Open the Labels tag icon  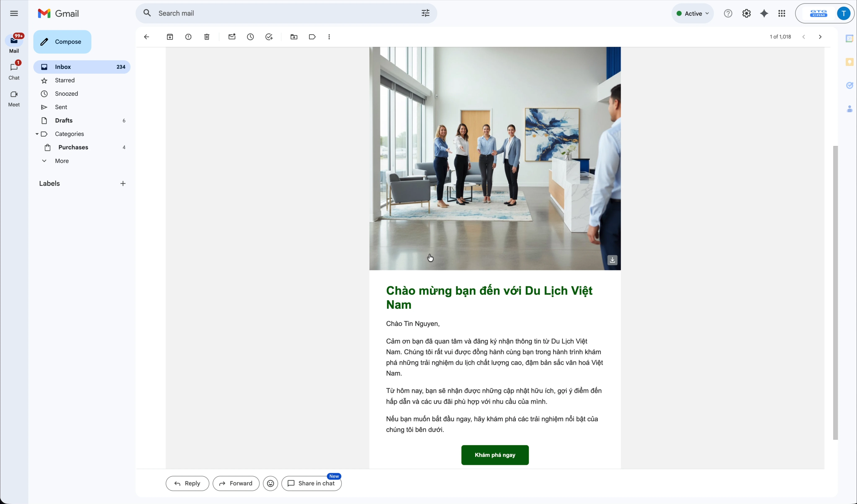click(x=312, y=37)
